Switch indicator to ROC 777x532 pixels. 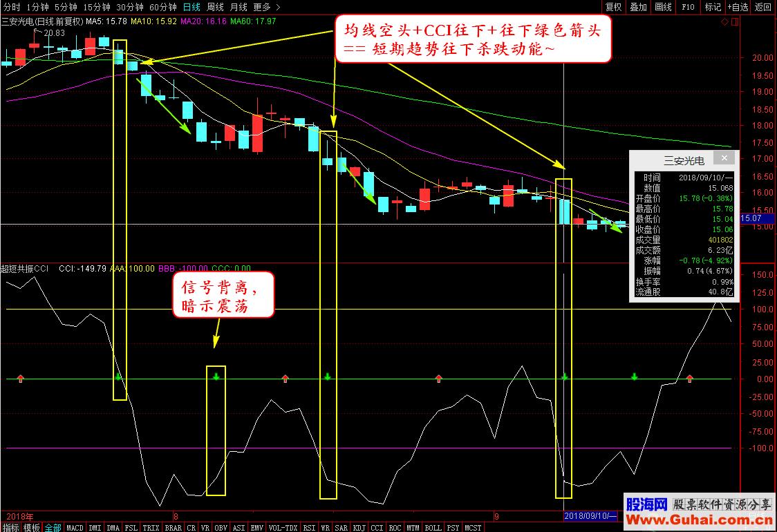(x=395, y=528)
